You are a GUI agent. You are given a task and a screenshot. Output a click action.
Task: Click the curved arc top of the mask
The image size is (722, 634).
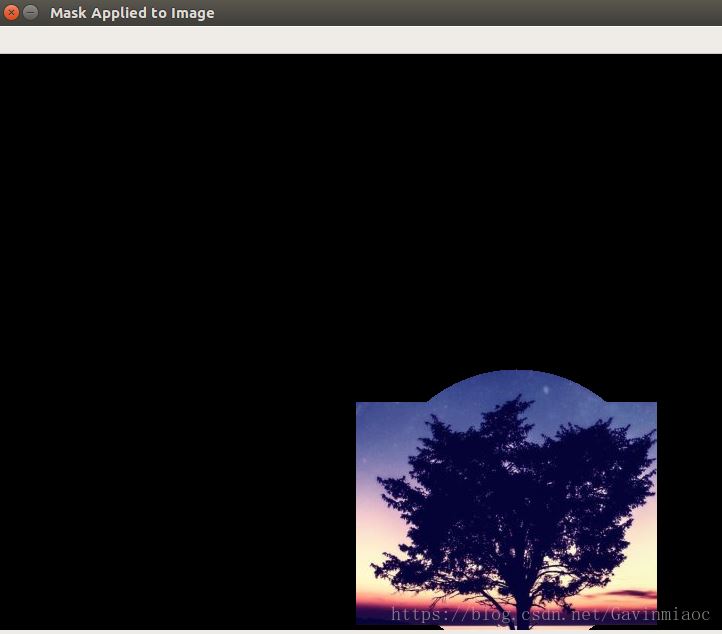point(517,373)
